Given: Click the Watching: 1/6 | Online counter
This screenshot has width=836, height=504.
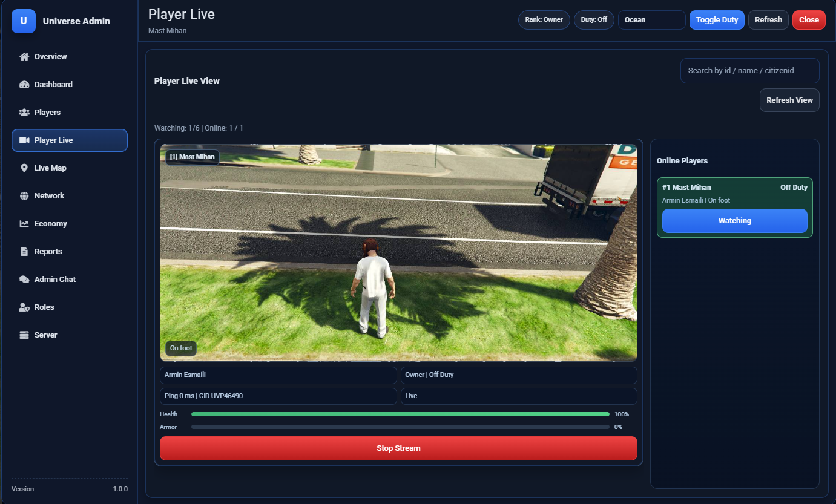Looking at the screenshot, I should pyautogui.click(x=199, y=128).
